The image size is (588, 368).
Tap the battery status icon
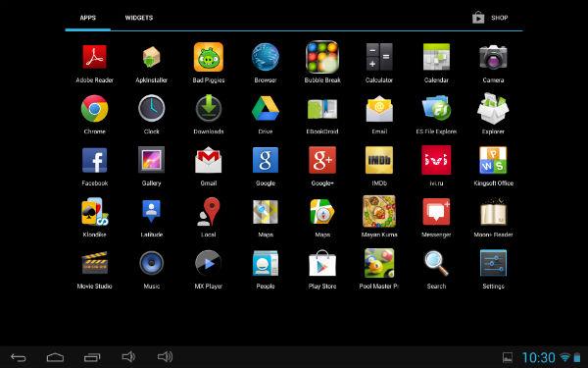[x=577, y=357]
